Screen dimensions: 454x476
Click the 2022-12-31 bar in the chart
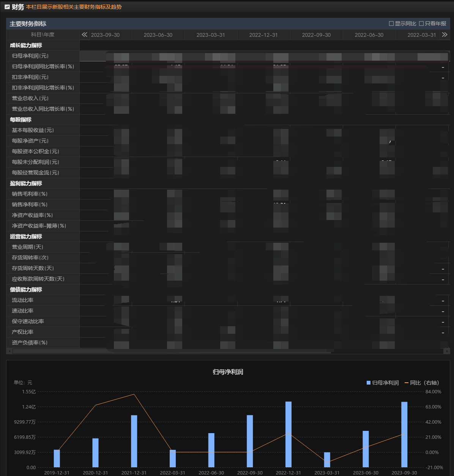point(288,434)
